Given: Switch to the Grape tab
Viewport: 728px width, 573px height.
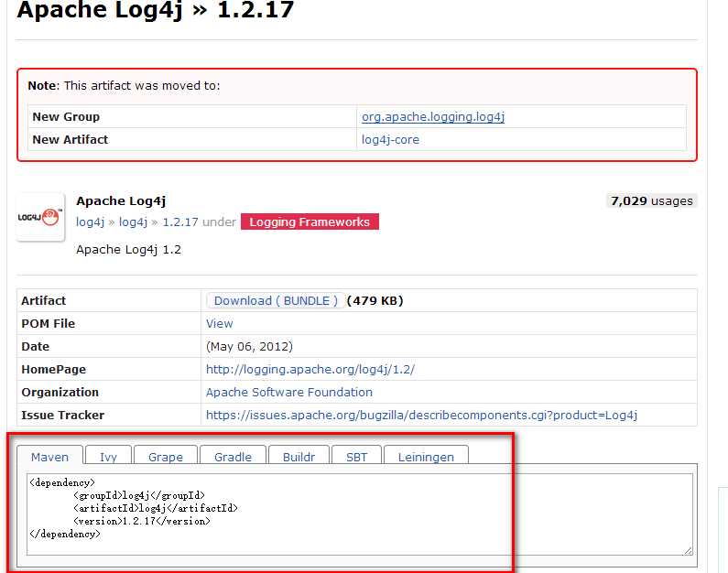Looking at the screenshot, I should coord(165,457).
